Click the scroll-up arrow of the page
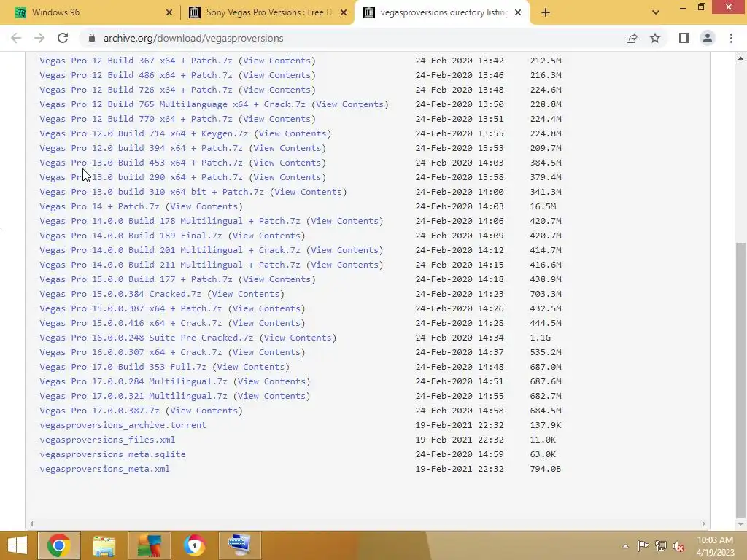Image resolution: width=747 pixels, height=560 pixels. 740,58
